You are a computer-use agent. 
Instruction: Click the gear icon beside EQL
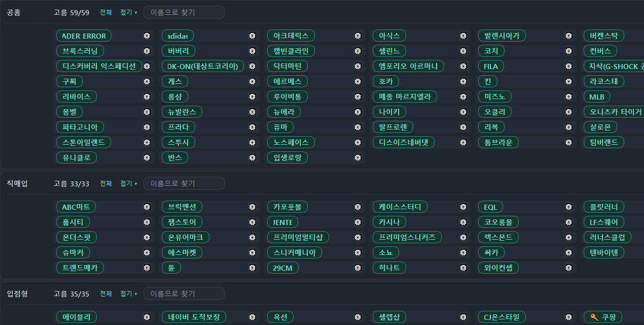[569, 207]
